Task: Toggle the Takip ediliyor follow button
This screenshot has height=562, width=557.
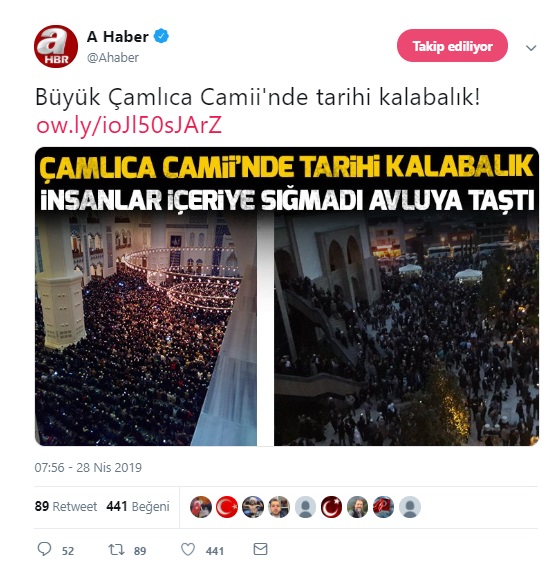Action: (x=452, y=46)
